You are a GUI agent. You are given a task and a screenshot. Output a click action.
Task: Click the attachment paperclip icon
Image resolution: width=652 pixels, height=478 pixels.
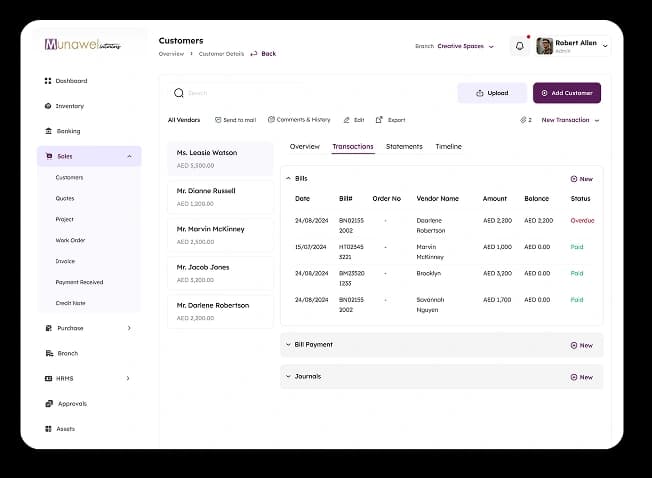[523, 120]
